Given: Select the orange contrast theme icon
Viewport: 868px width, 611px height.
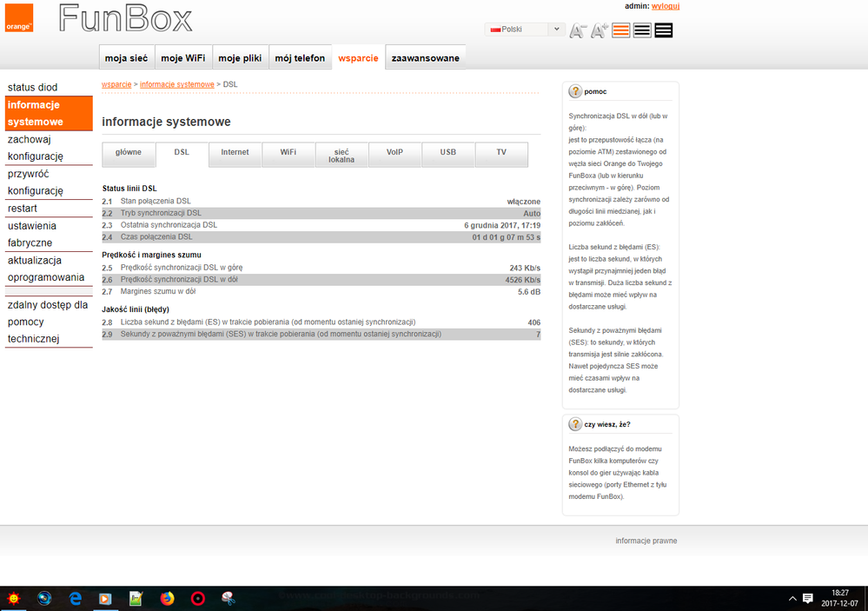Looking at the screenshot, I should click(x=620, y=30).
